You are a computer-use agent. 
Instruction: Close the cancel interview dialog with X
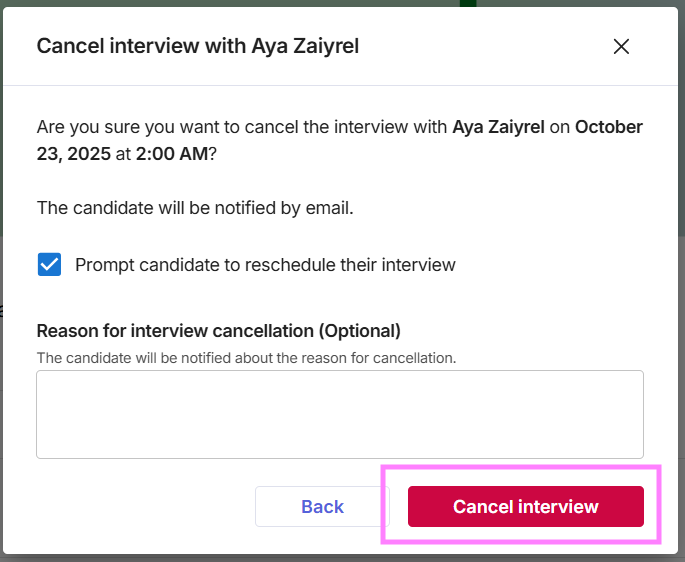(621, 46)
